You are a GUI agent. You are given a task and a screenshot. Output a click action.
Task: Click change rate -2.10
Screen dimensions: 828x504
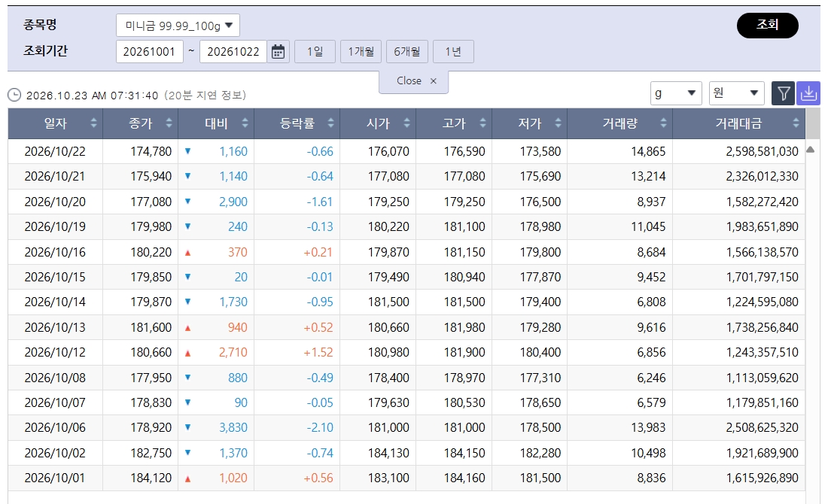[320, 427]
